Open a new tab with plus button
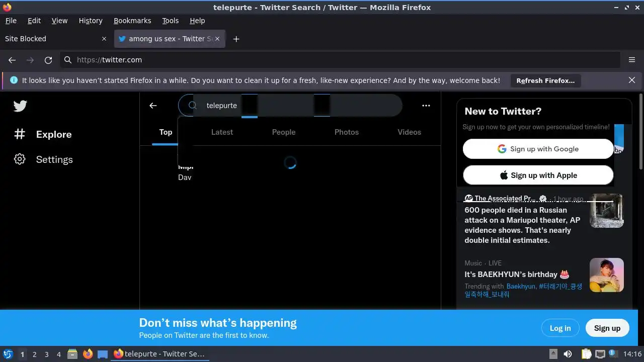The height and width of the screenshot is (362, 644). click(x=236, y=39)
